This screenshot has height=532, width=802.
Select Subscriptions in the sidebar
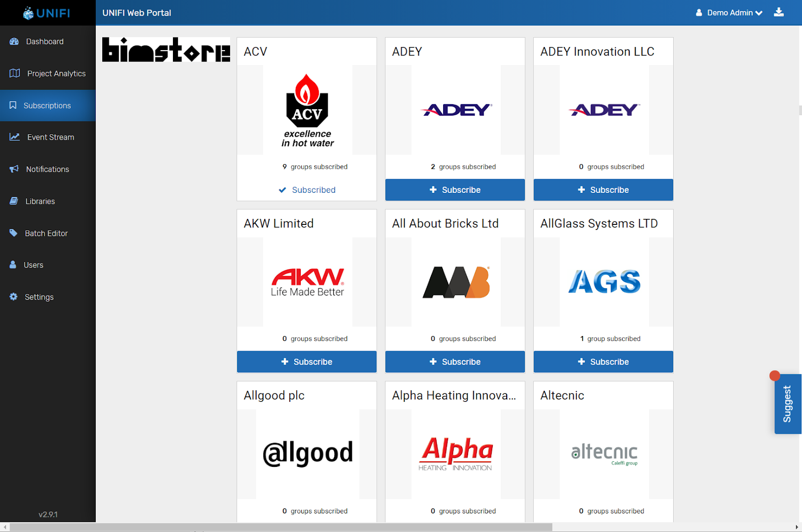pos(48,105)
